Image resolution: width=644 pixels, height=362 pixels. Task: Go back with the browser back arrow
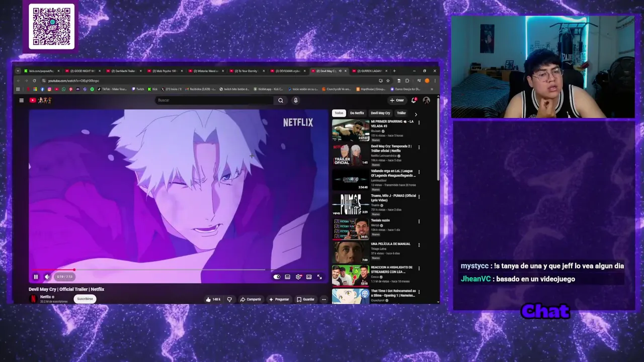[x=18, y=80]
